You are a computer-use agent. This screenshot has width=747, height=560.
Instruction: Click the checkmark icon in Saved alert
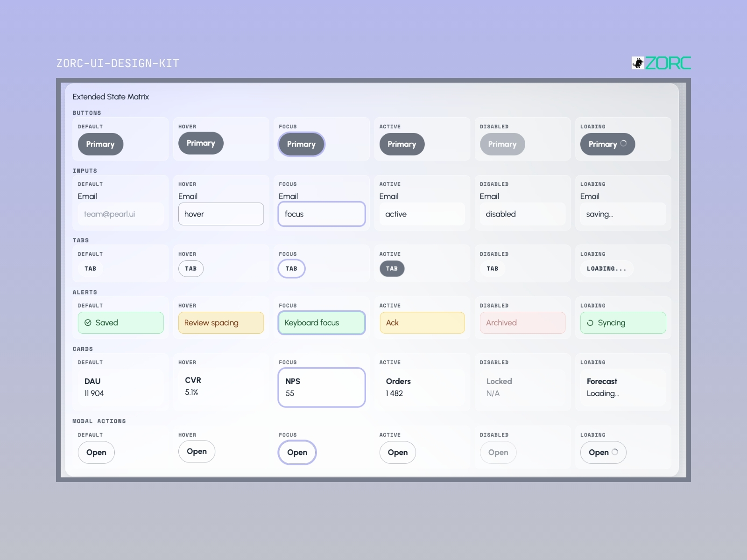tap(88, 323)
